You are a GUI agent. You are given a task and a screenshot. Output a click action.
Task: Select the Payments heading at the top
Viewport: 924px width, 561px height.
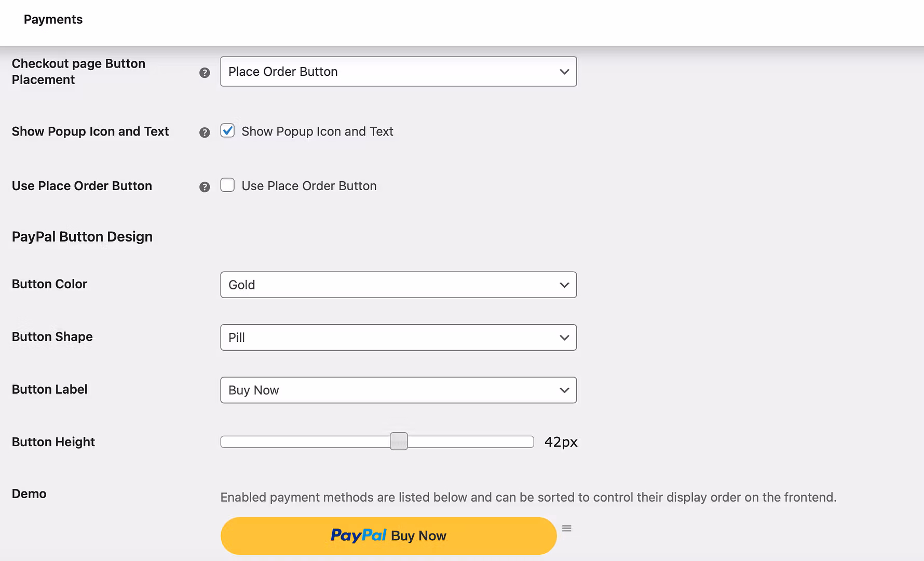click(52, 19)
